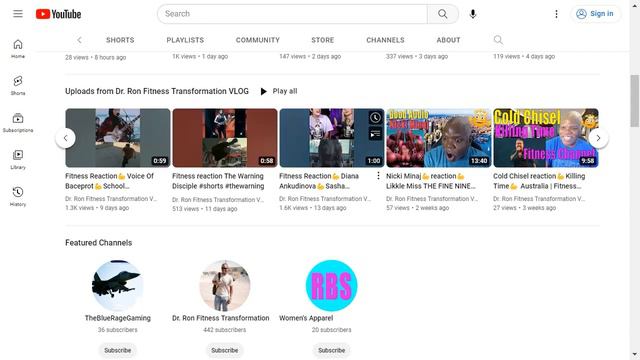Open Cold Chisel Killing Time video thumbnail
Image resolution: width=640 pixels, height=360 pixels.
[546, 138]
